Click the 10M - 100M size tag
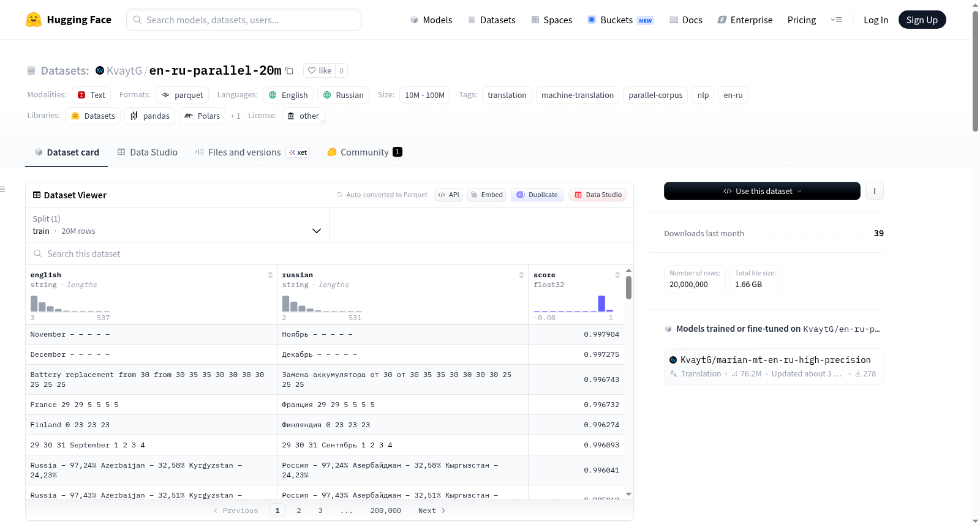 (x=424, y=95)
